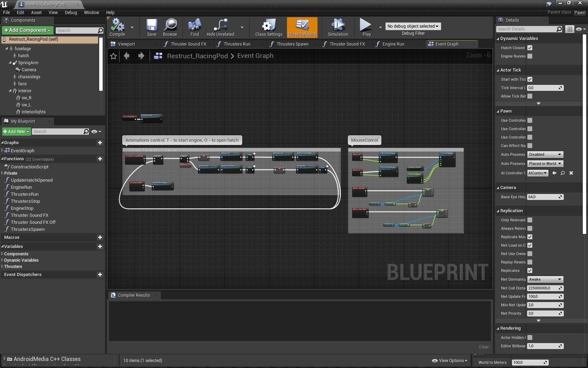Save the blueprint asset
Screen dimensions: 588x368
click(152, 27)
